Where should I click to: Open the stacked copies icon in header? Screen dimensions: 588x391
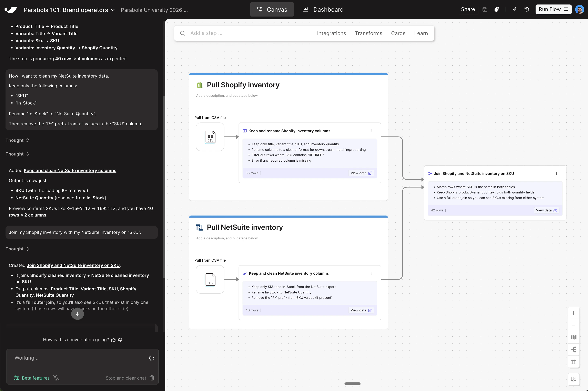[x=497, y=9]
